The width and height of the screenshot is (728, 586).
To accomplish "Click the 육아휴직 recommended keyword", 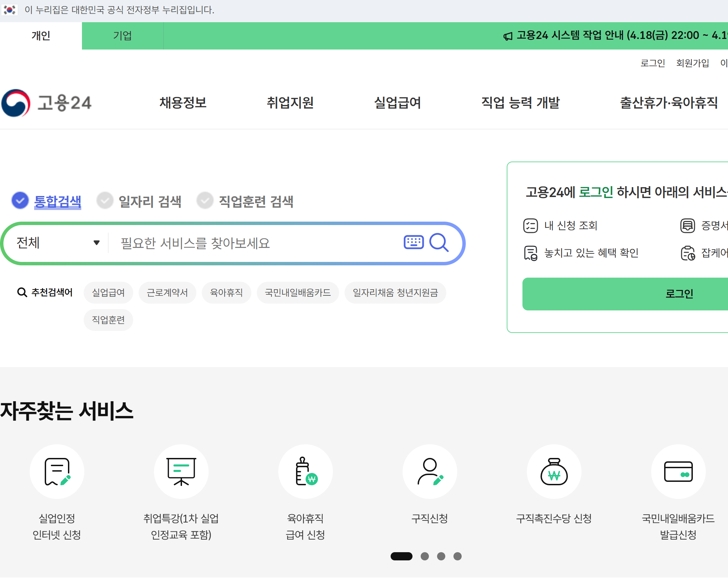I will tap(226, 293).
